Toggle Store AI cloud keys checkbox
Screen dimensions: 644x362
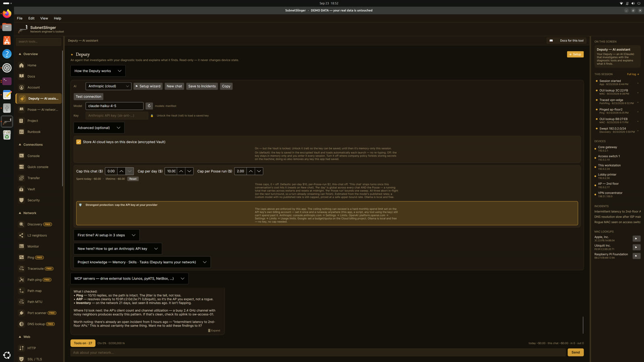pyautogui.click(x=78, y=142)
